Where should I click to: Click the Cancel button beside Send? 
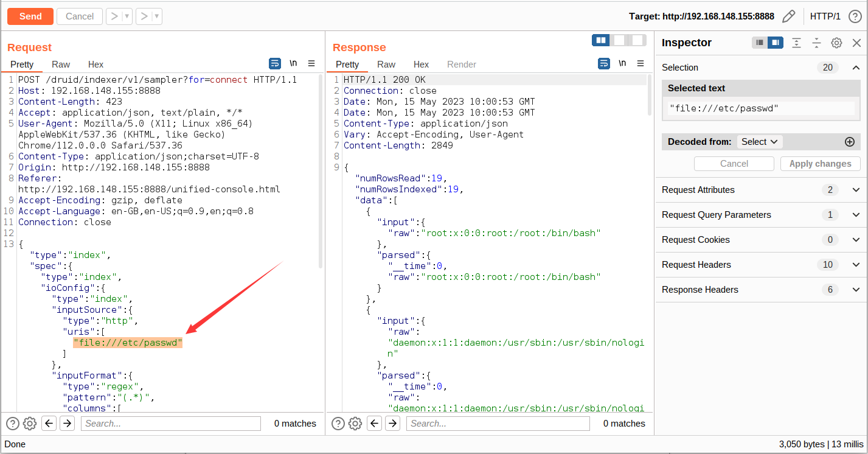[80, 16]
